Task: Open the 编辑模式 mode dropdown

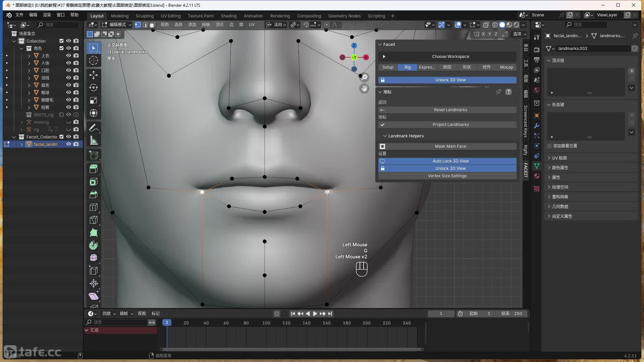Action: (117, 25)
